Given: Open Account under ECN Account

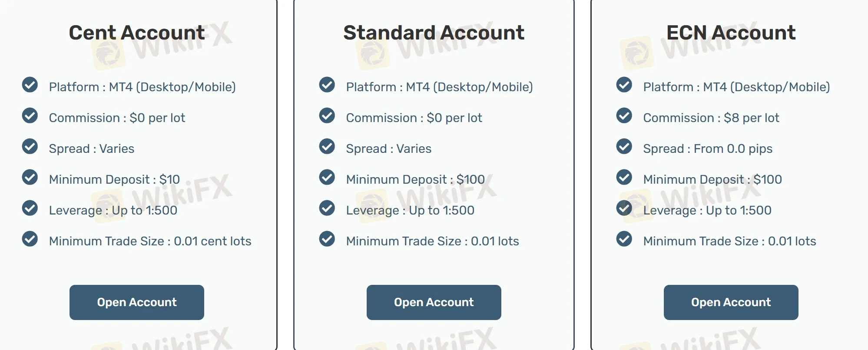Looking at the screenshot, I should pyautogui.click(x=731, y=302).
